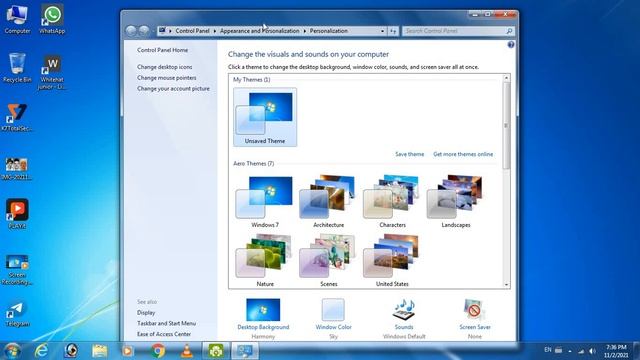Open Change desktop icons link
The height and width of the screenshot is (360, 640).
(164, 67)
